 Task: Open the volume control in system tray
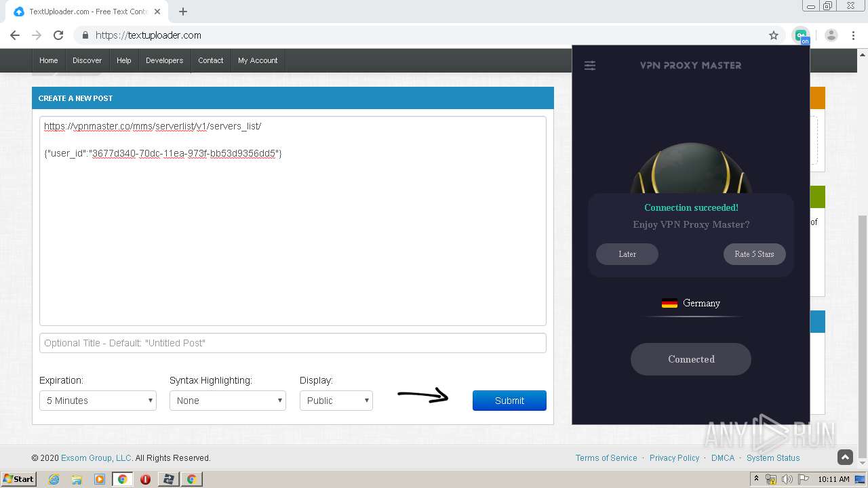(787, 479)
